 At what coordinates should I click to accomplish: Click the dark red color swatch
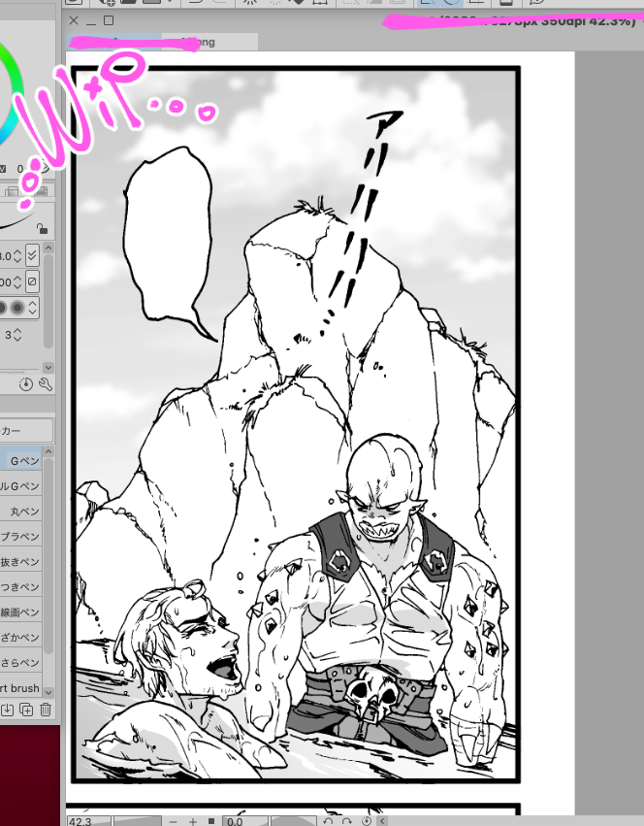click(29, 775)
